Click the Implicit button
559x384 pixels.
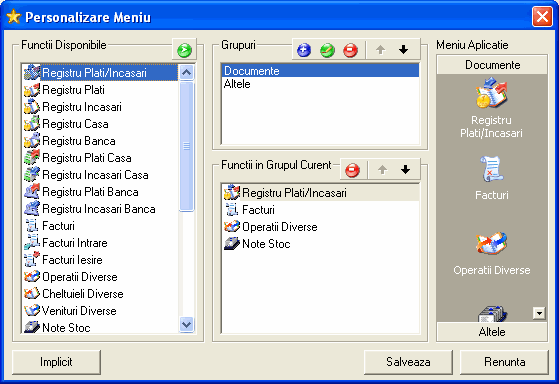click(56, 362)
